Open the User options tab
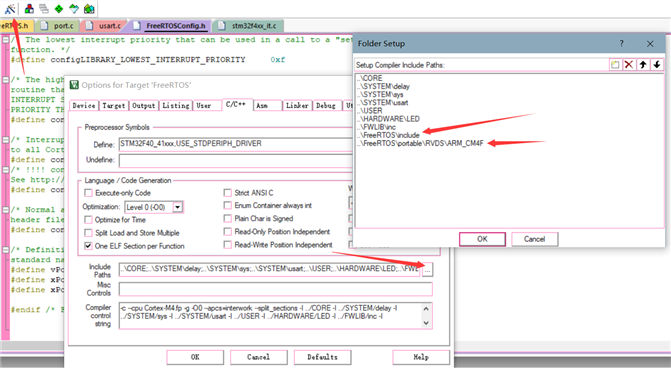The image size is (671, 368). 206,105
